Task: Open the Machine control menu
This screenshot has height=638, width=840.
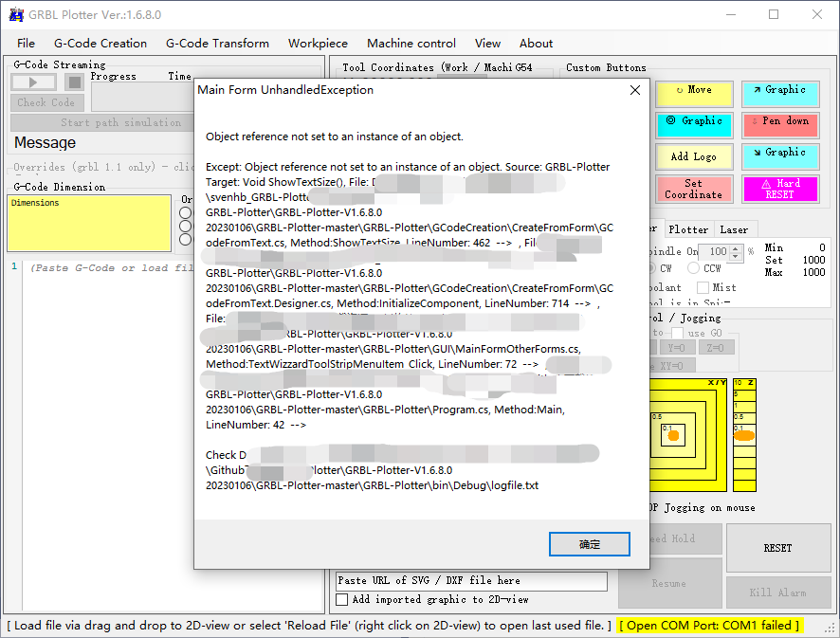Action: (x=411, y=43)
